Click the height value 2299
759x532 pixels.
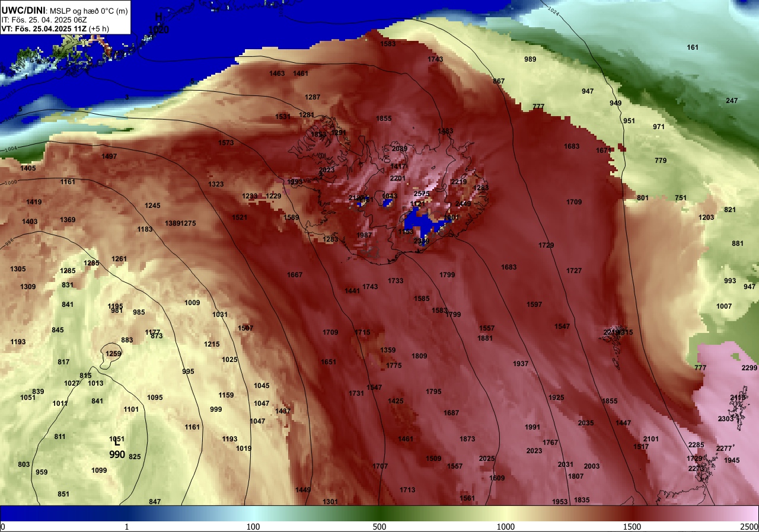(x=750, y=368)
